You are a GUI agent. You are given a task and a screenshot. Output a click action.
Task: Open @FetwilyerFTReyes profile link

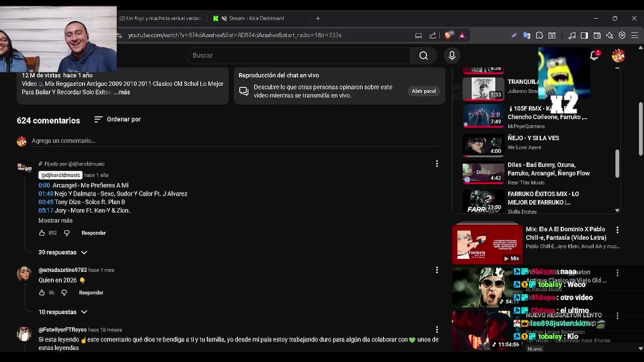(62, 330)
